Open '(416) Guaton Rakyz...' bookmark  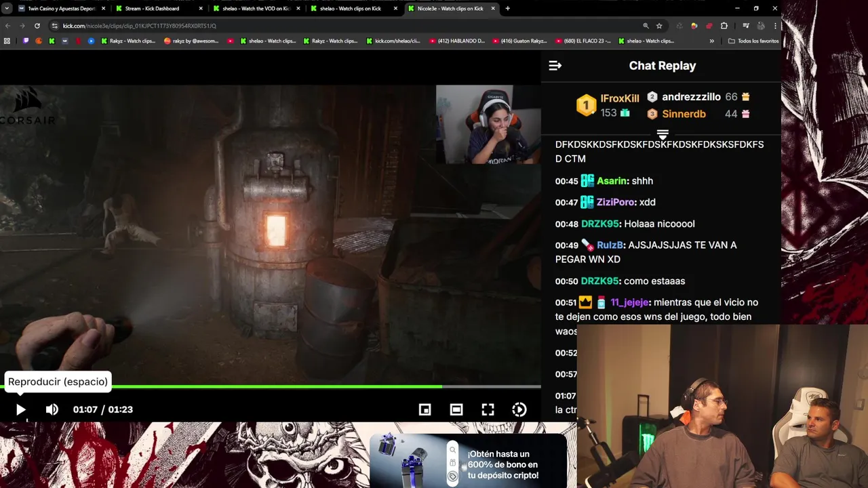coord(519,41)
